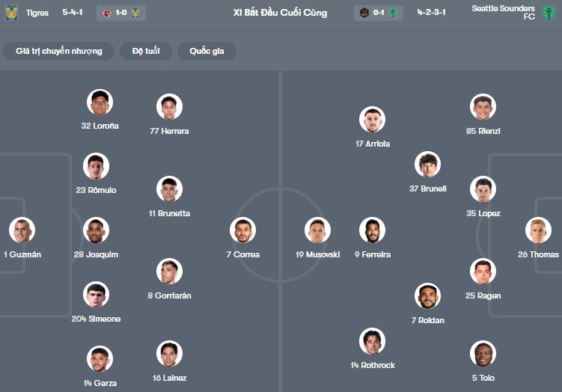562x392 pixels.
Task: Click the Seattle Sounders FC team name
Action: point(503,12)
